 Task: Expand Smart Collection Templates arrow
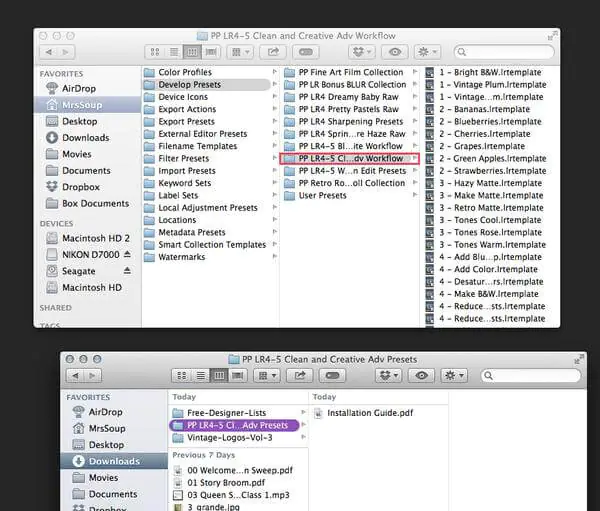click(274, 244)
